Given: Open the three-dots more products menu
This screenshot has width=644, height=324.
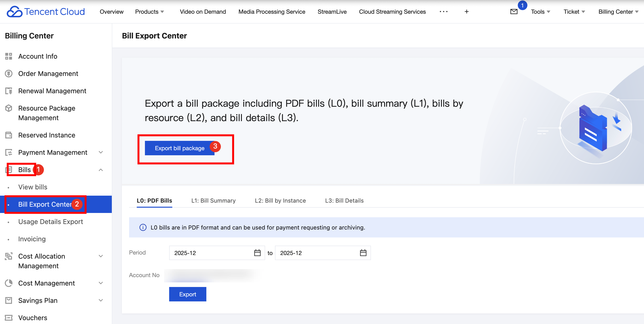Looking at the screenshot, I should (443, 12).
